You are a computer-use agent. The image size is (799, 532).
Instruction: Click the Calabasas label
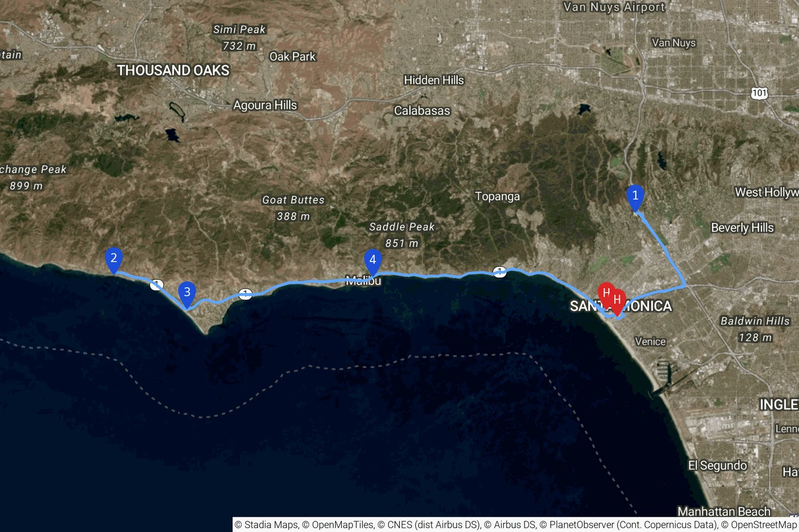click(x=422, y=111)
